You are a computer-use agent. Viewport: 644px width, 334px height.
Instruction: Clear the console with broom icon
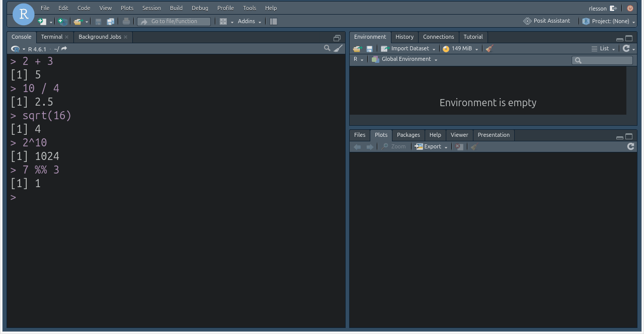[338, 48]
